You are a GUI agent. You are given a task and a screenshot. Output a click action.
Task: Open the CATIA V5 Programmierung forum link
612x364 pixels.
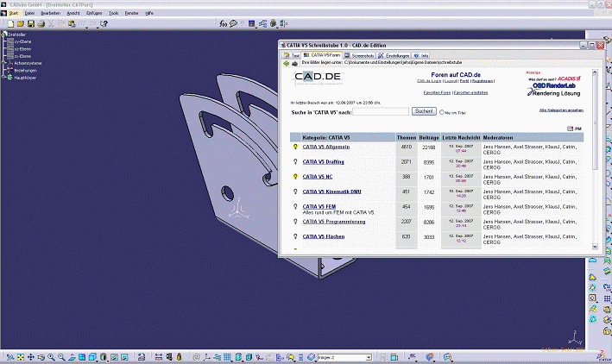(334, 222)
